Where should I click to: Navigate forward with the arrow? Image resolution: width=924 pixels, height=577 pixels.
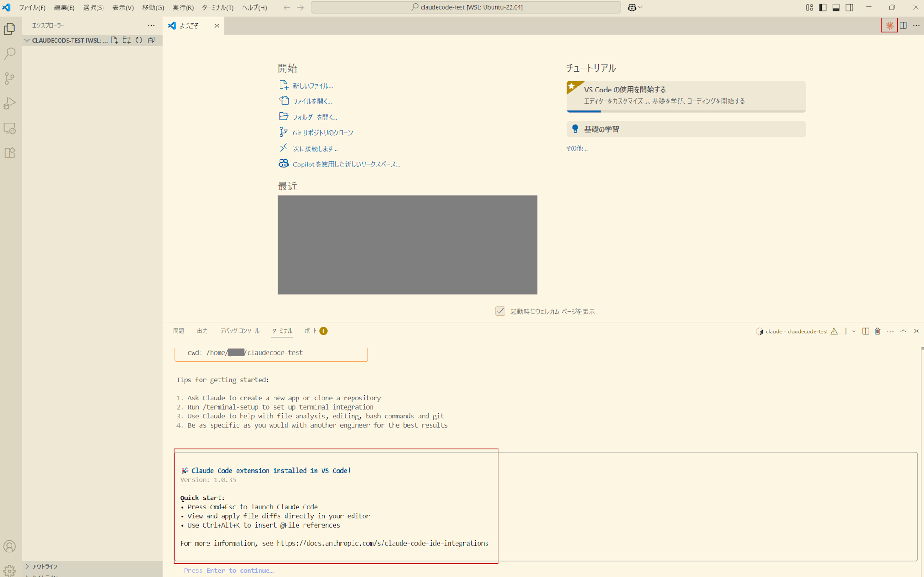(300, 7)
